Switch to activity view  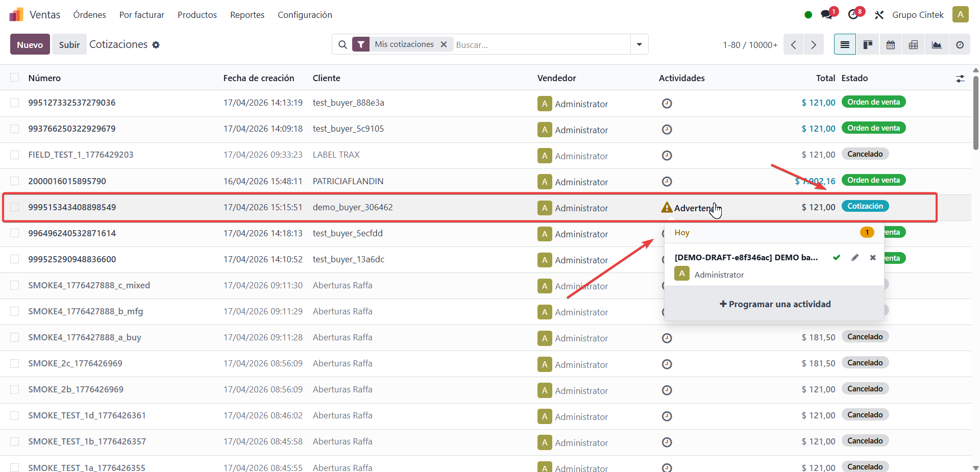[960, 45]
